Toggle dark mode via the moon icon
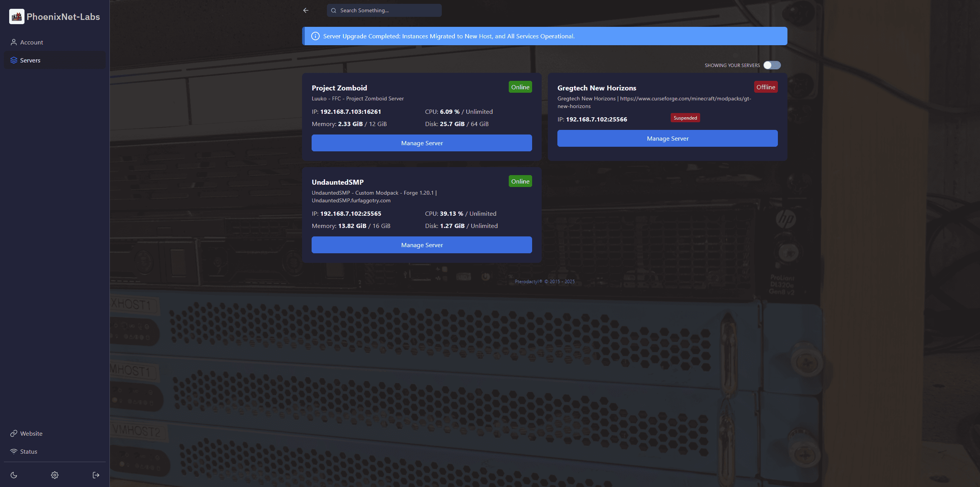The width and height of the screenshot is (980, 487). pyautogui.click(x=14, y=475)
